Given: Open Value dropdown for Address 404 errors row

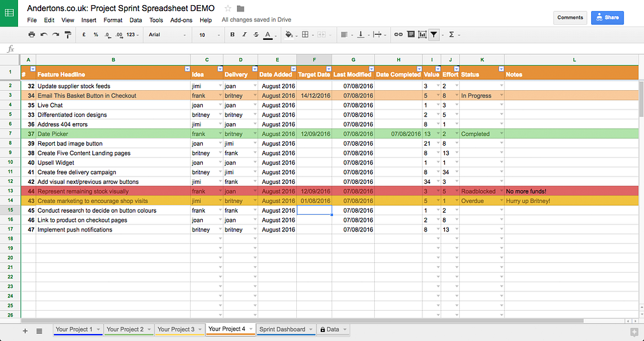Looking at the screenshot, I should tap(438, 124).
